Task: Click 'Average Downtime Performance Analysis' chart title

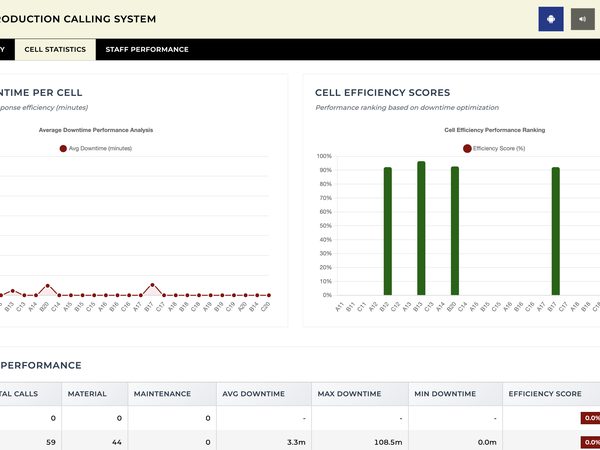Action: [96, 130]
